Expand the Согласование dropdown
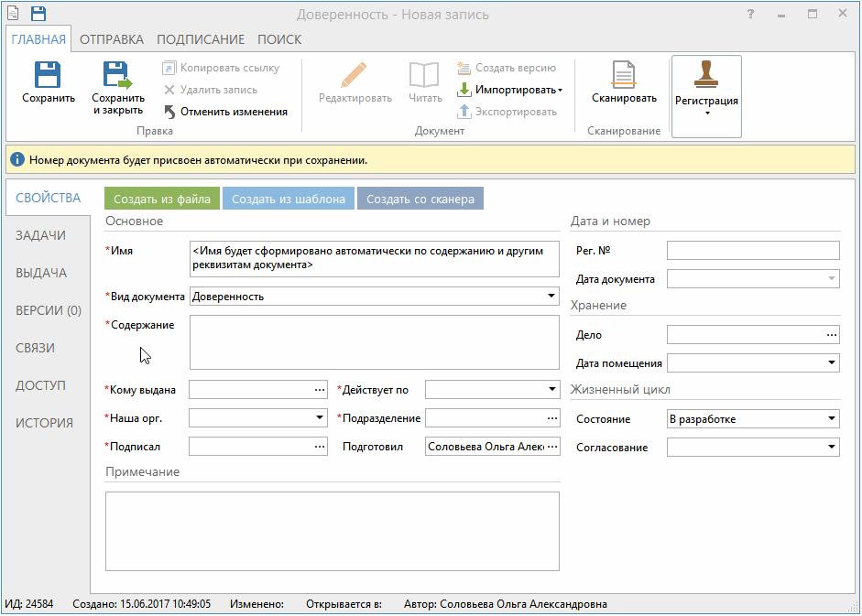 coord(831,448)
